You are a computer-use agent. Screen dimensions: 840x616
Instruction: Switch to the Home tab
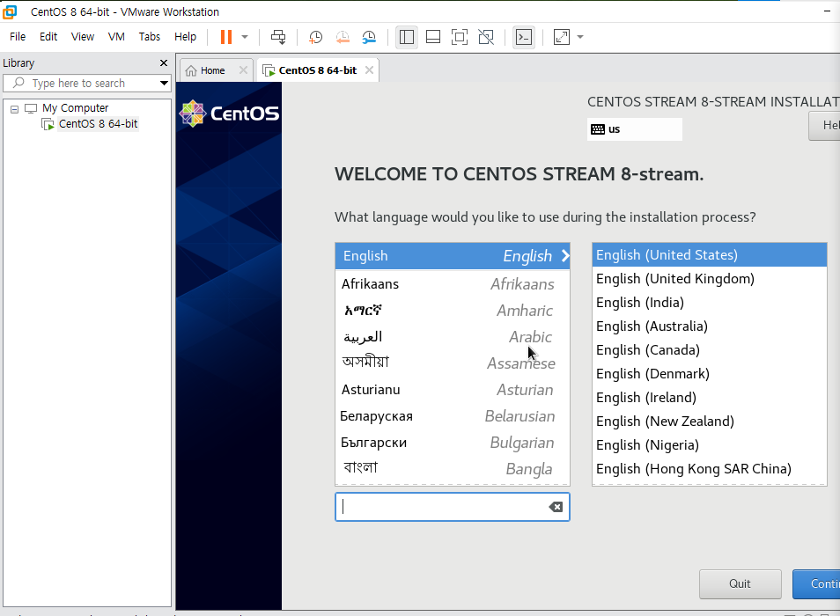point(213,70)
